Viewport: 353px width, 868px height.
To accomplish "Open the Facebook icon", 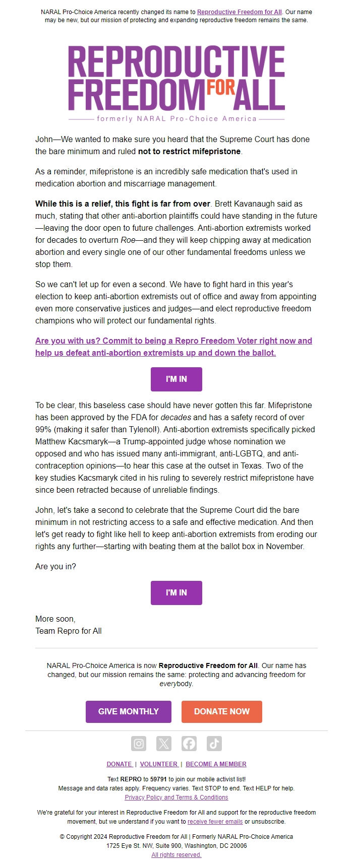I will pyautogui.click(x=188, y=744).
